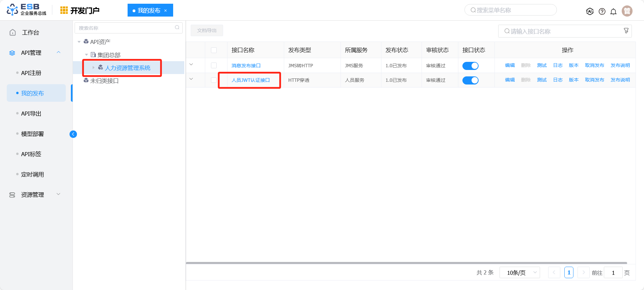Check the 人员JWT认证接口 row checkbox

(x=214, y=80)
